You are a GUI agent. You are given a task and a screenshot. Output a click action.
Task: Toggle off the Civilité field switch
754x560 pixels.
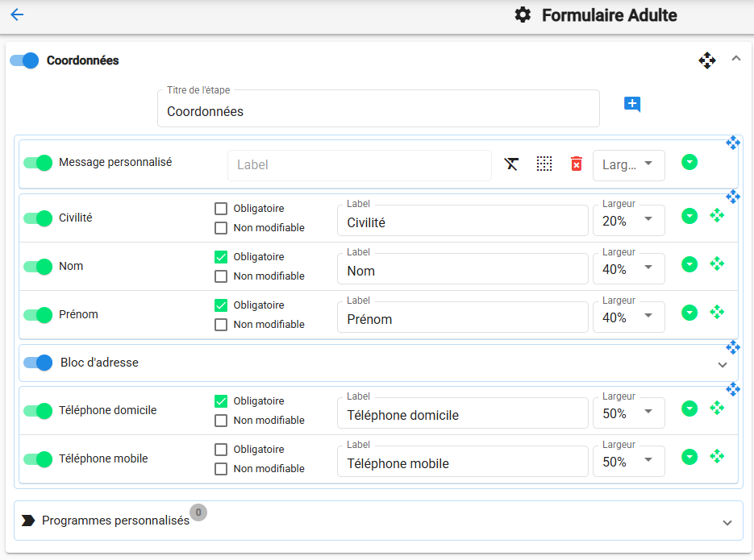(38, 218)
